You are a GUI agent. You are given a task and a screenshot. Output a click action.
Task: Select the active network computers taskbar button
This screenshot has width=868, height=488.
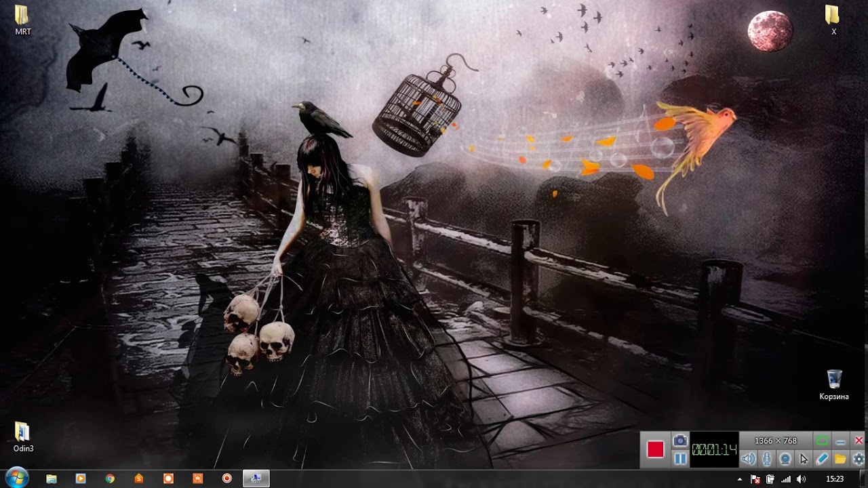(x=256, y=479)
